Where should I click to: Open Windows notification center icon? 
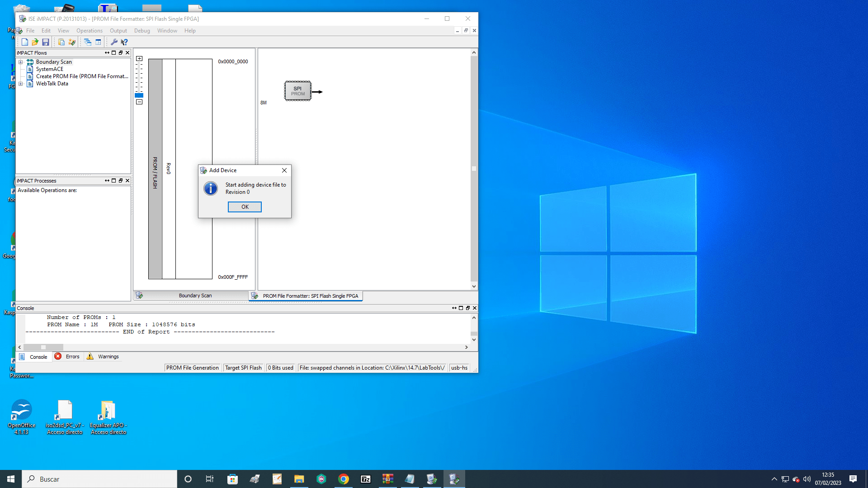853,479
